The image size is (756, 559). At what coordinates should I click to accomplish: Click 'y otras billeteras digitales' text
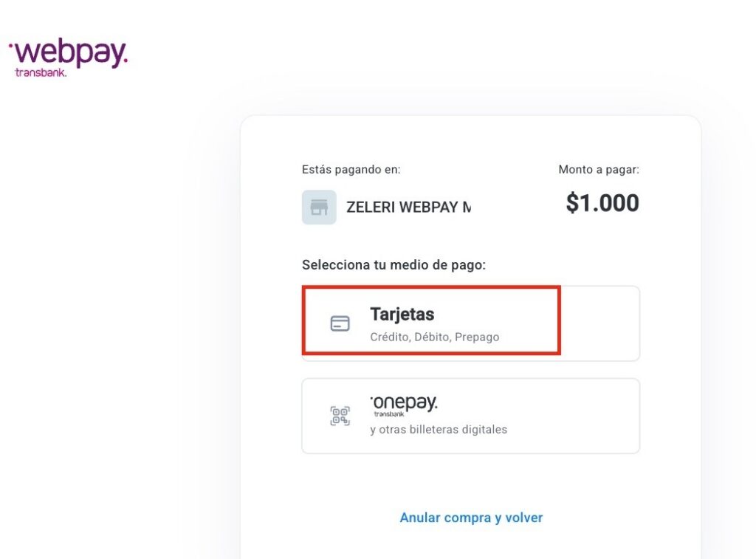click(x=439, y=429)
